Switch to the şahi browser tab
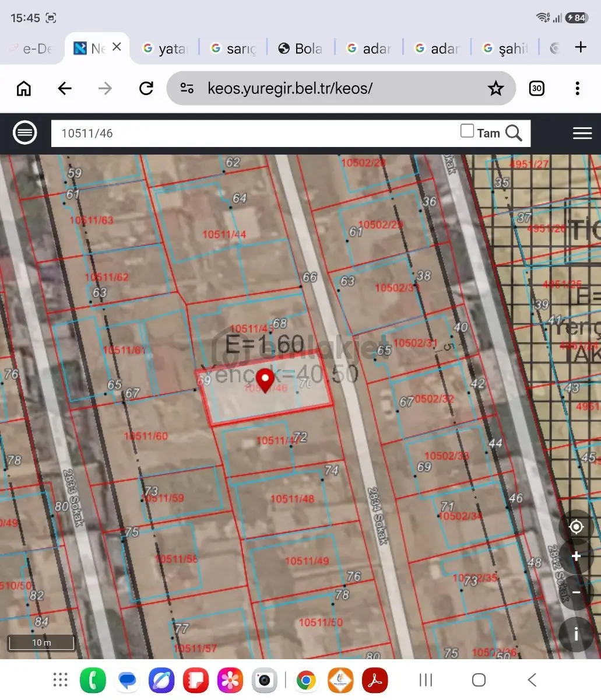 tap(505, 48)
